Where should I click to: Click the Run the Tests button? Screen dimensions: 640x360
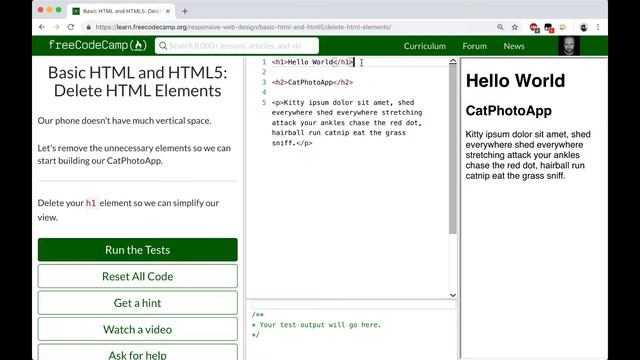pos(138,250)
